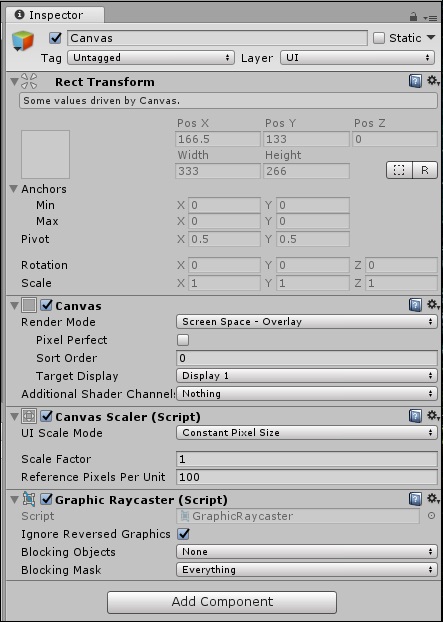Image resolution: width=443 pixels, height=622 pixels.
Task: Collapse the Graphic Raycaster foldout
Action: point(14,499)
